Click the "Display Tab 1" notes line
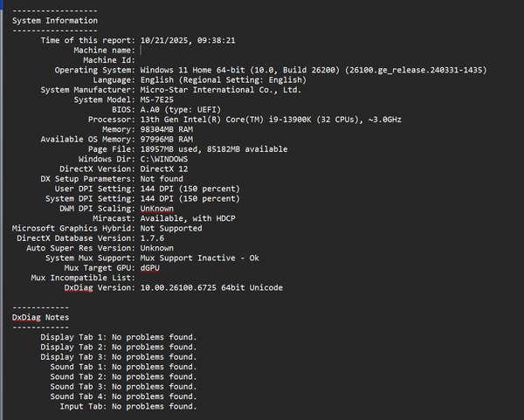Screen dimensions: 524x420 (118, 337)
